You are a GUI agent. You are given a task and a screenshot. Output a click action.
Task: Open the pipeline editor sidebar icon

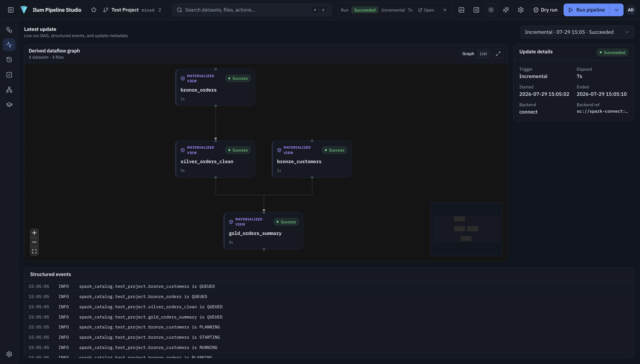pyautogui.click(x=9, y=30)
